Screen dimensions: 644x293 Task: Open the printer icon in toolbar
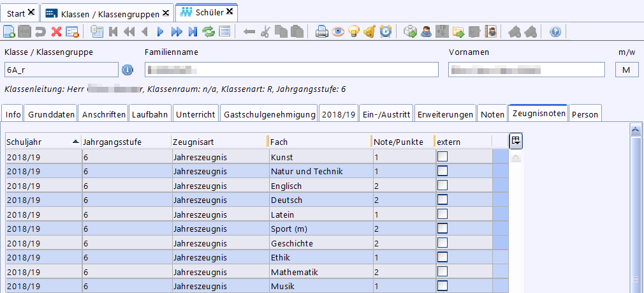click(321, 32)
